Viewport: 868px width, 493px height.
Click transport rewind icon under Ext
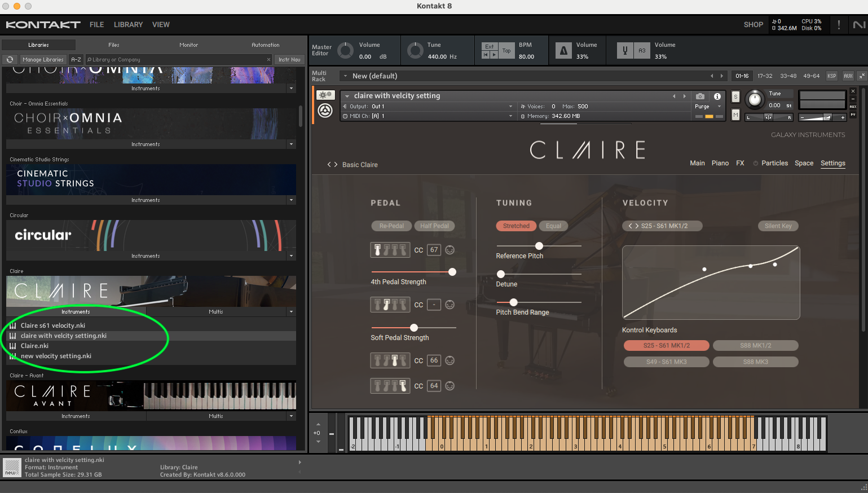click(x=486, y=55)
